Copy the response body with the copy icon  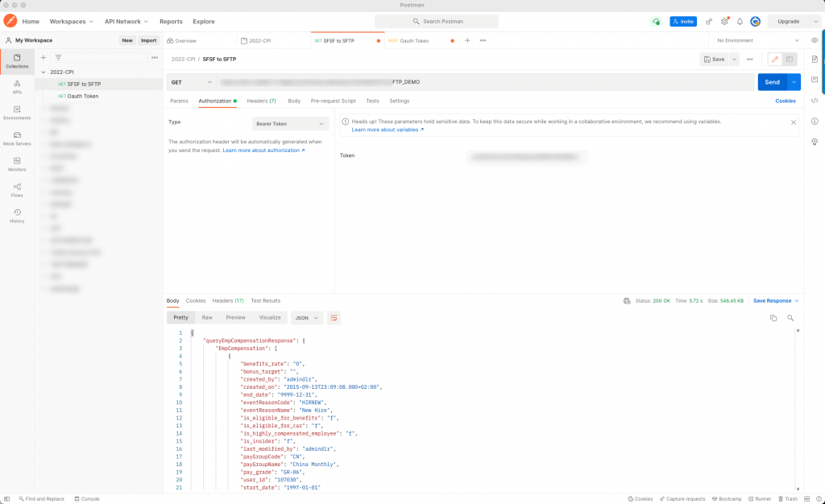coord(773,318)
